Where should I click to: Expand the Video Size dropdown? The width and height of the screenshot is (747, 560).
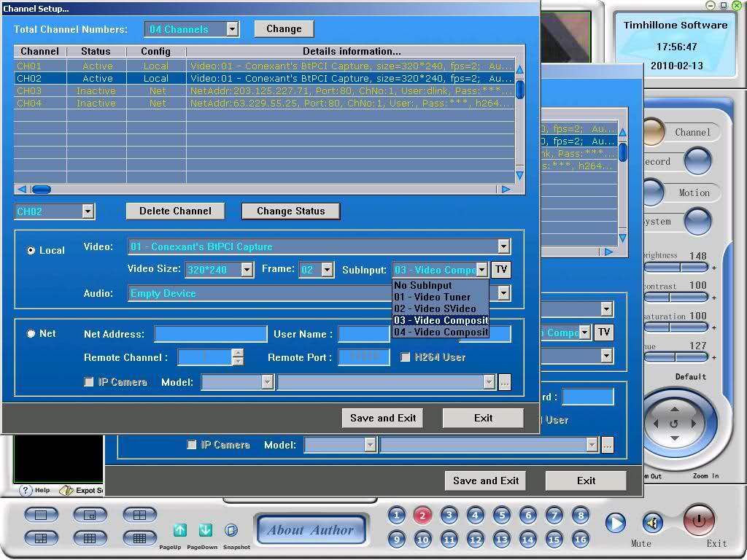coord(247,270)
